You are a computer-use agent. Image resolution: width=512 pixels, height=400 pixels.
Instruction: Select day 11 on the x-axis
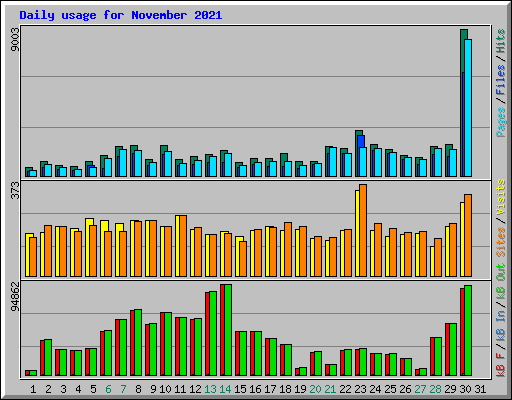[x=180, y=389]
